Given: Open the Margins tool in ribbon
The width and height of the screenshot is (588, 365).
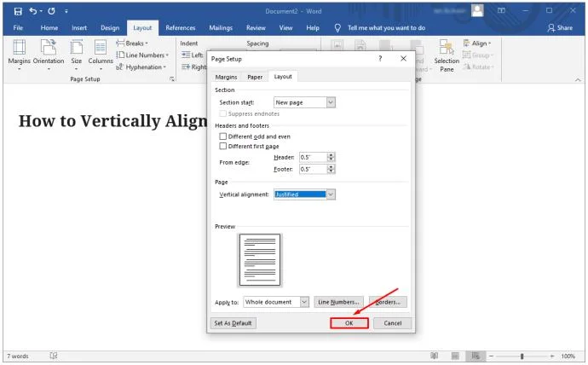Looking at the screenshot, I should 19,55.
